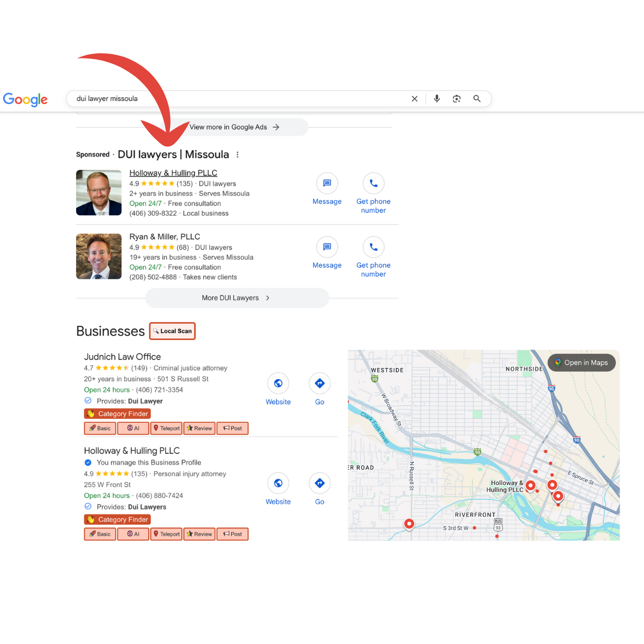Click Sponsored label text
The width and height of the screenshot is (644, 644).
tap(93, 155)
